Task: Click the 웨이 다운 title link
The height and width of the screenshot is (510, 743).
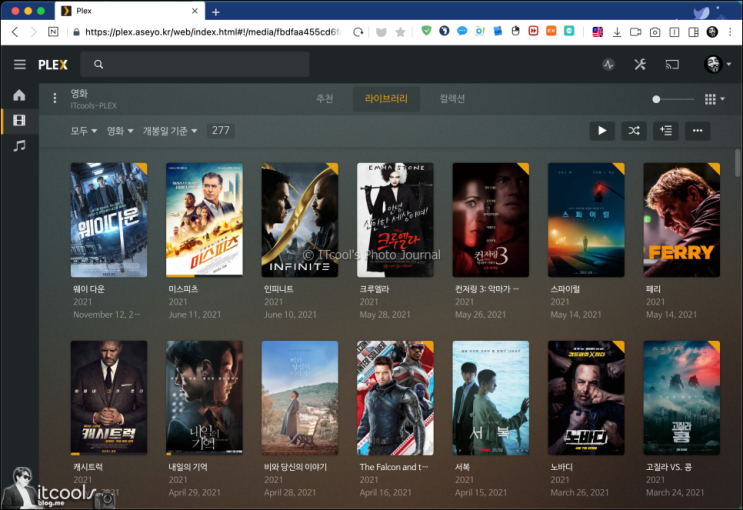Action: (x=89, y=289)
